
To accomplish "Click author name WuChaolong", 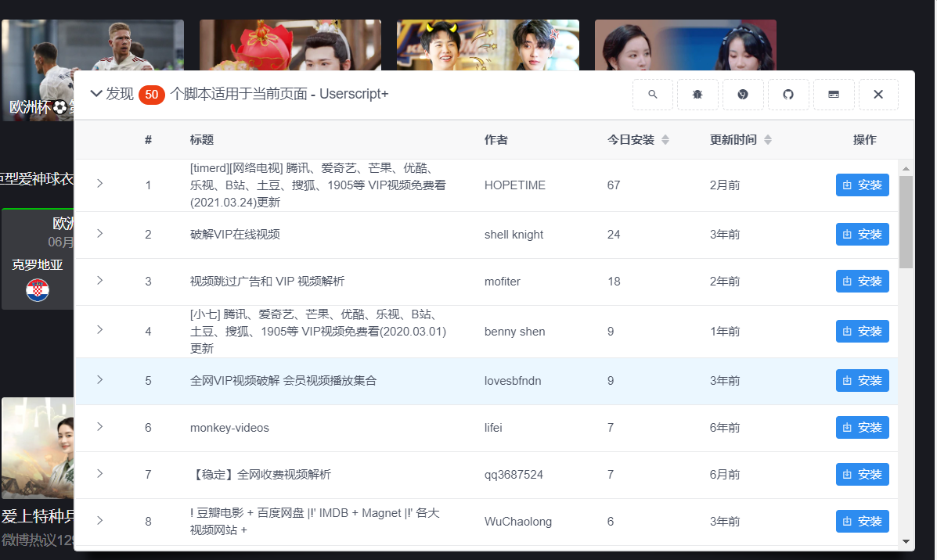I will pos(518,521).
